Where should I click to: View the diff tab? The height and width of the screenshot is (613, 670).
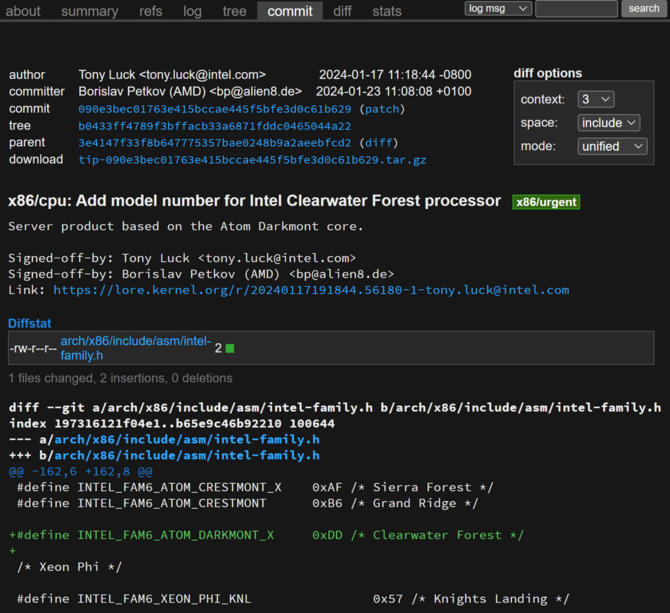tap(342, 11)
